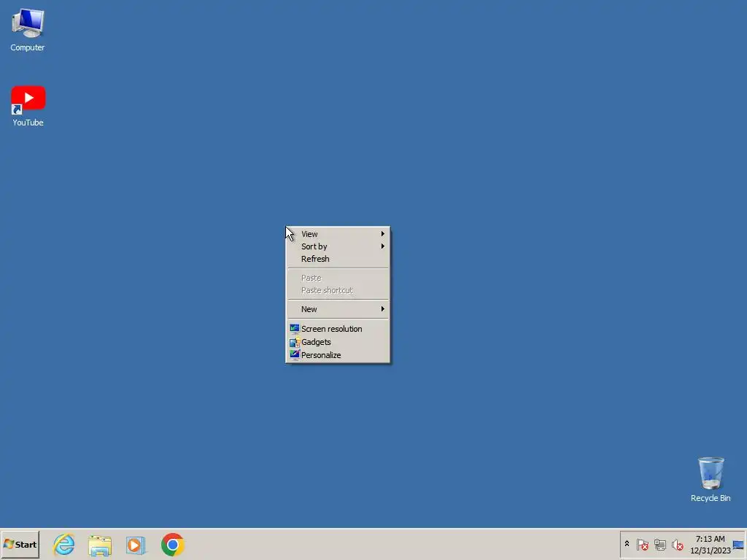This screenshot has height=560, width=747.
Task: Open the Computer desktop icon
Action: [x=28, y=29]
